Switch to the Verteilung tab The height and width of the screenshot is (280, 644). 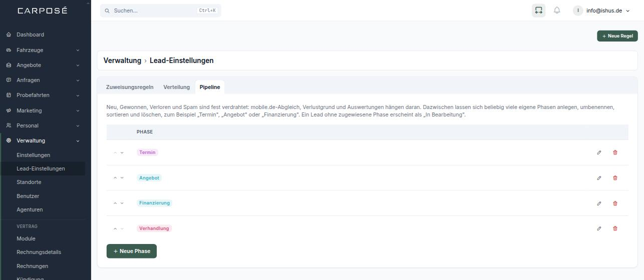(176, 87)
